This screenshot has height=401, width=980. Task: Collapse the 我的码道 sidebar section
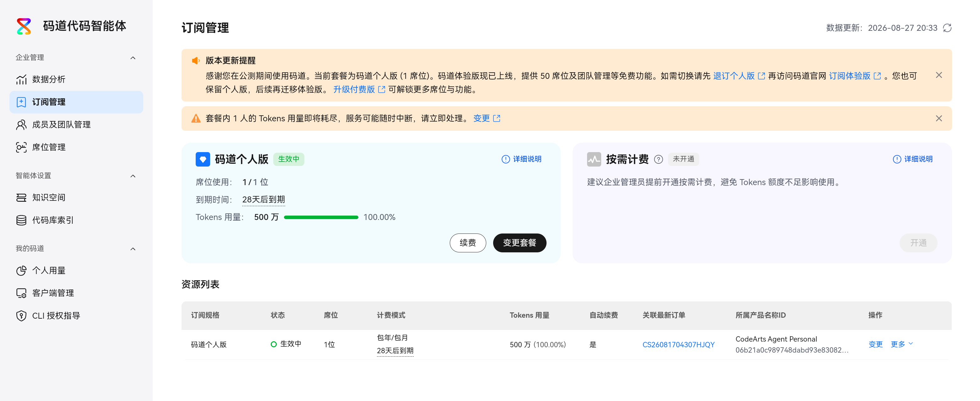133,249
